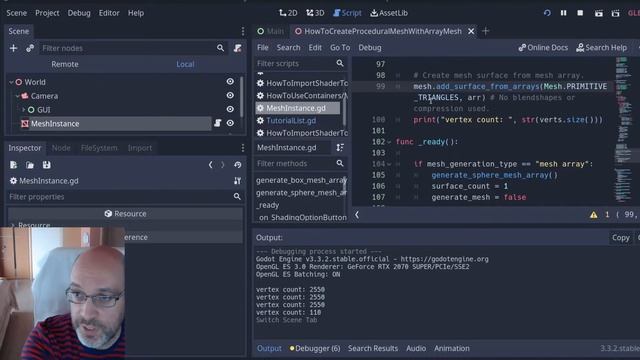Click the warning triangle in script status bar
This screenshot has height=360, width=640.
(593, 215)
